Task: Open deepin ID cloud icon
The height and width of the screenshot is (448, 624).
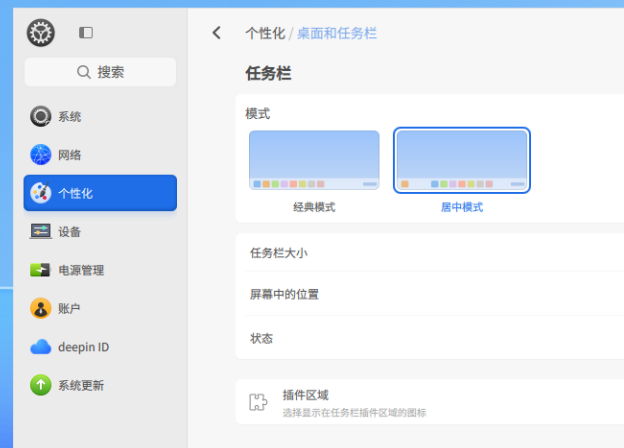Action: (41, 347)
